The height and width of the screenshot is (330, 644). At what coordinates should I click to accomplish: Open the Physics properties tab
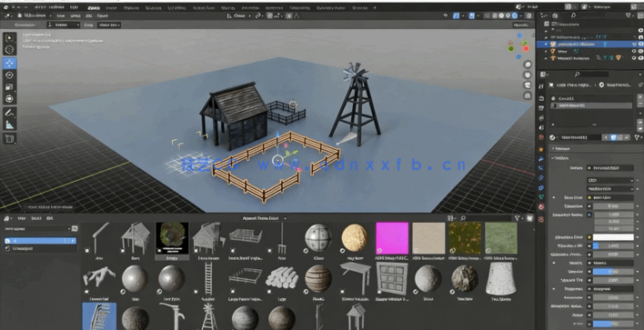[542, 178]
